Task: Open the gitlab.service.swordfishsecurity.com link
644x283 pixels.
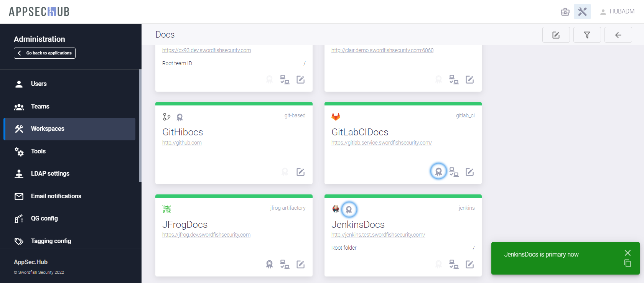Action: pos(381,143)
